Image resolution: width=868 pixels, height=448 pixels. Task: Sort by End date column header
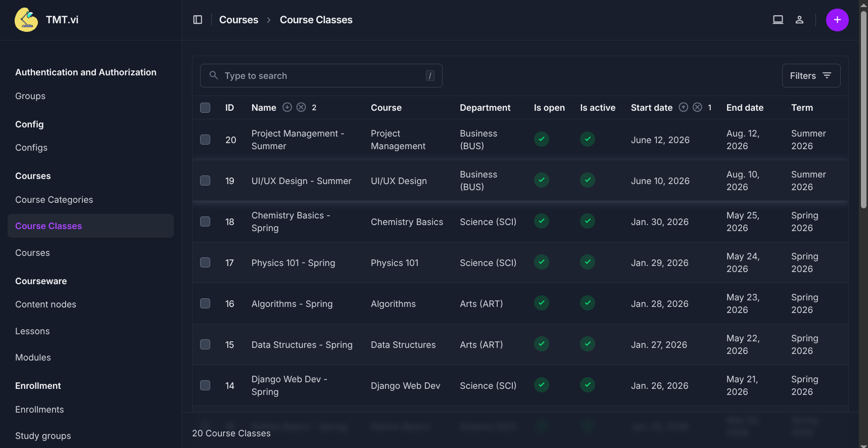744,108
